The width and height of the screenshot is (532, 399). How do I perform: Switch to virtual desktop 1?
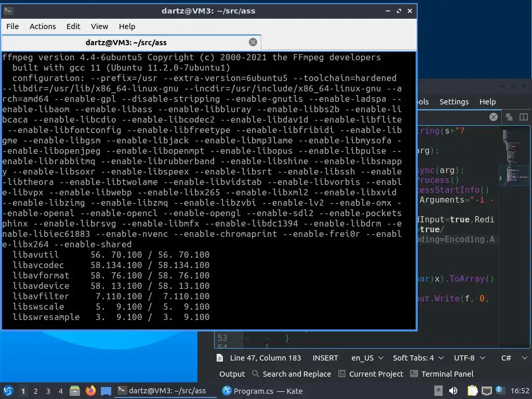[23, 391]
